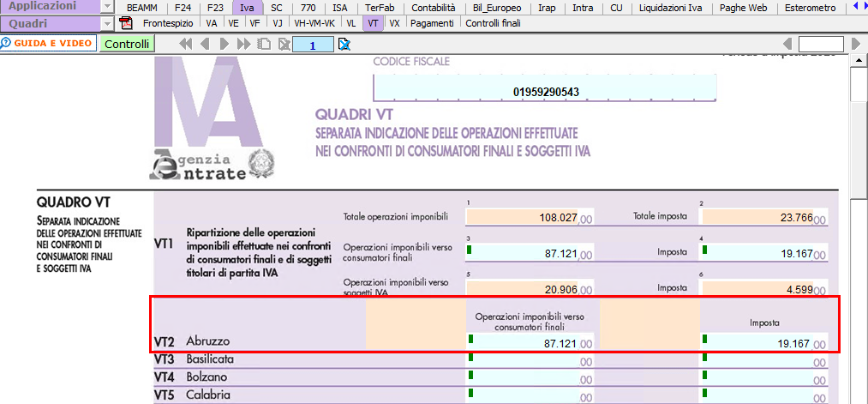The width and height of the screenshot is (868, 404).
Task: Select the VH-VM-VK quadro tab
Action: tap(314, 23)
